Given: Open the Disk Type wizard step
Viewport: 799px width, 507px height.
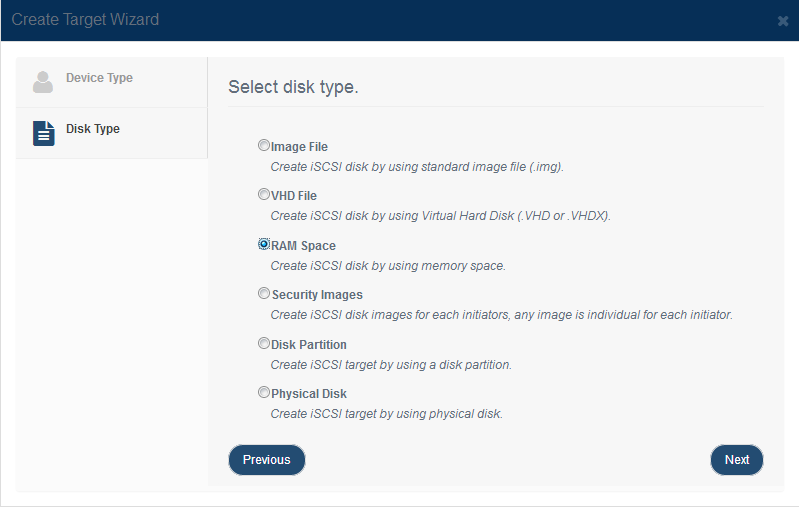Looking at the screenshot, I should [112, 134].
